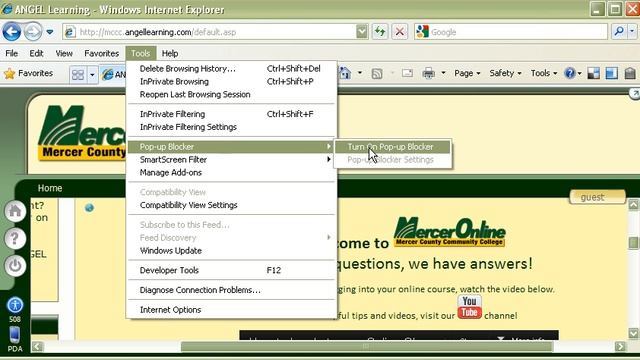Open the View menu
The image size is (640, 360).
pos(64,53)
